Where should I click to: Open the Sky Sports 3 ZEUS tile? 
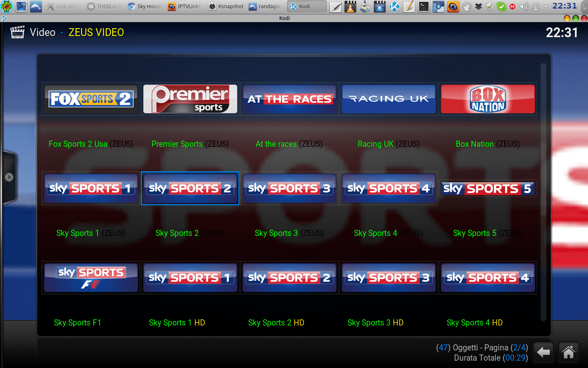(290, 188)
